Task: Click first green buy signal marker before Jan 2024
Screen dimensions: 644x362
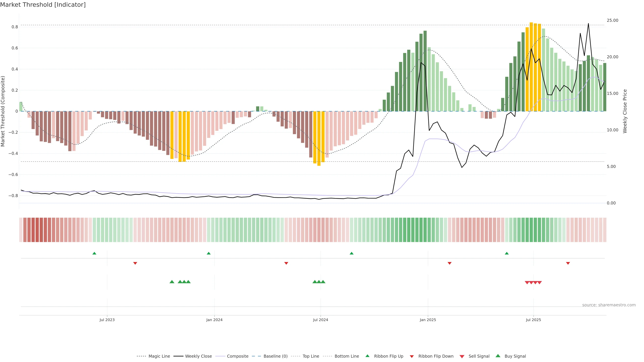Action: tap(172, 282)
